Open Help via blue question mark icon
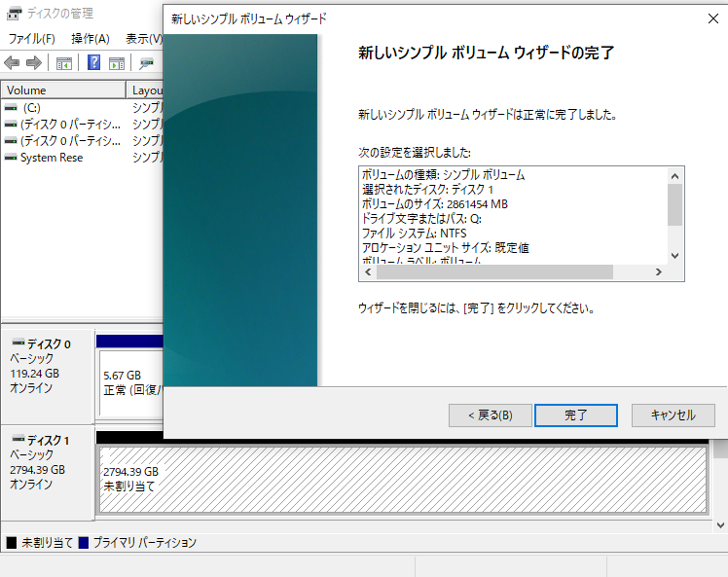Viewport: 728px width, 577px height. coord(94,63)
